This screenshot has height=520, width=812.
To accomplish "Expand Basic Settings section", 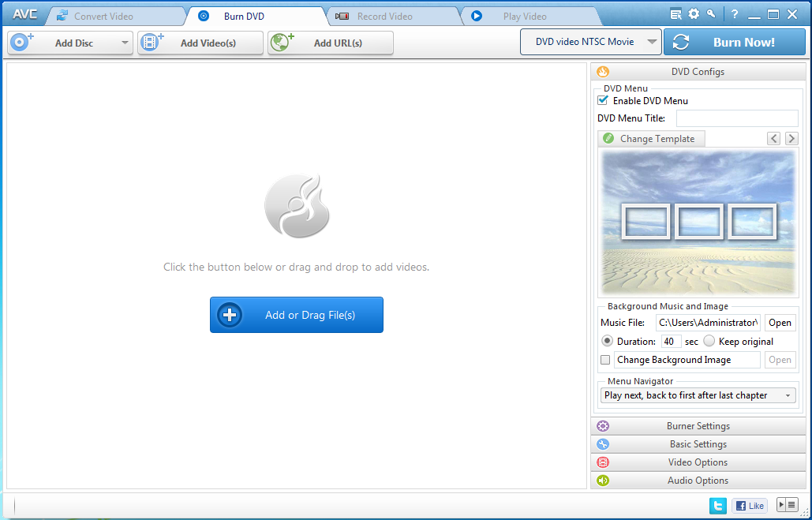I will pos(698,444).
